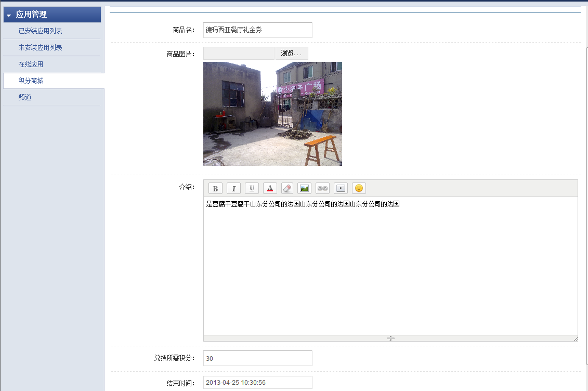The height and width of the screenshot is (391, 588).
Task: Click the uploaded product image thumbnail
Action: click(272, 114)
